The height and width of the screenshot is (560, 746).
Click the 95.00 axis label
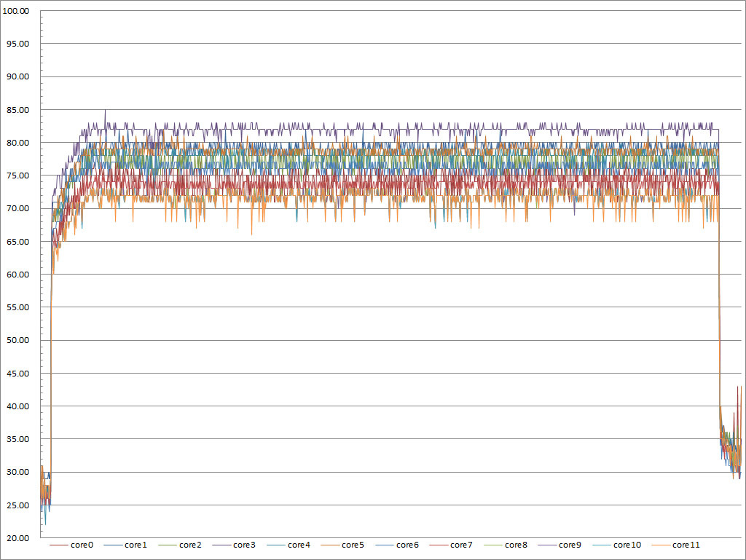pyautogui.click(x=17, y=44)
